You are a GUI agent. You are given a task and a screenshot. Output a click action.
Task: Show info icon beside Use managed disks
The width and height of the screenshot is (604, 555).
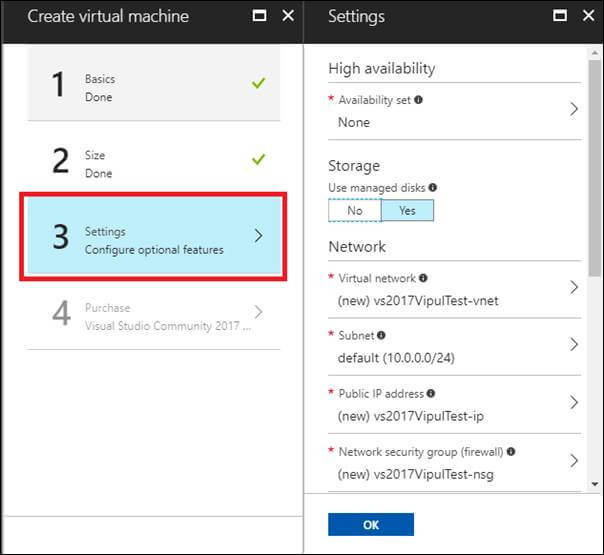coord(433,188)
